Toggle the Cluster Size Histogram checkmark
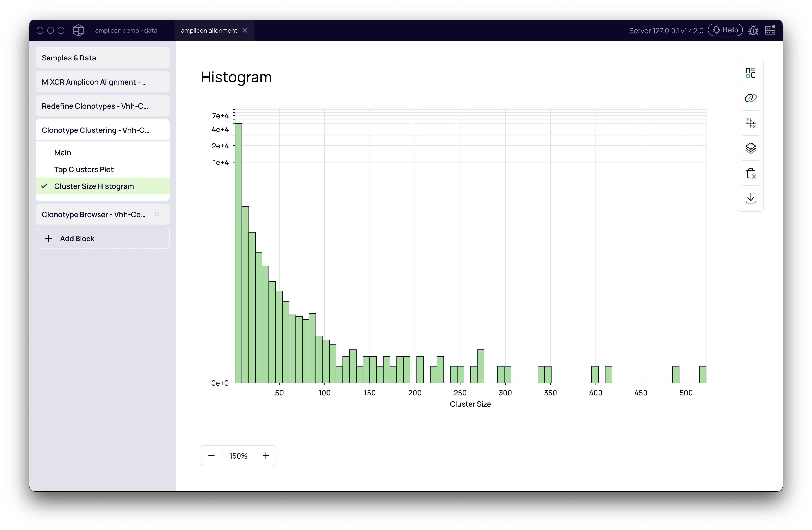 (x=44, y=186)
